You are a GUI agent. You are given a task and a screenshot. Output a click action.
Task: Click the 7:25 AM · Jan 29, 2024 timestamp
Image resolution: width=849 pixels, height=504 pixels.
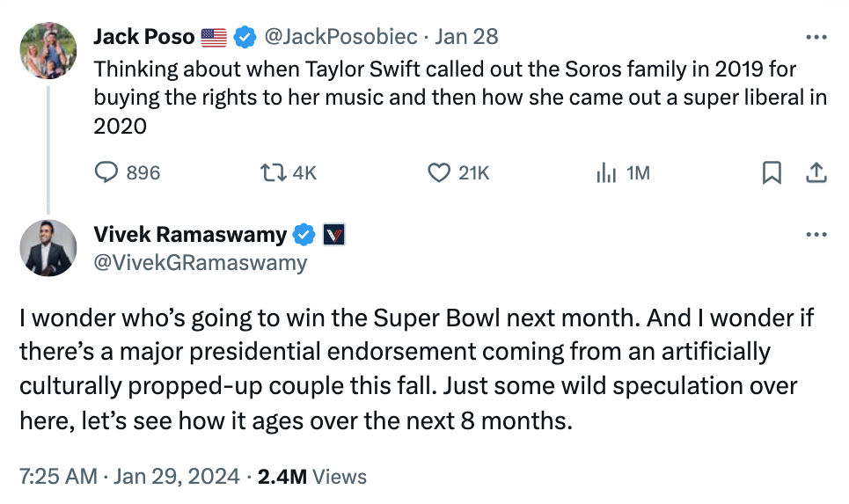tap(130, 477)
